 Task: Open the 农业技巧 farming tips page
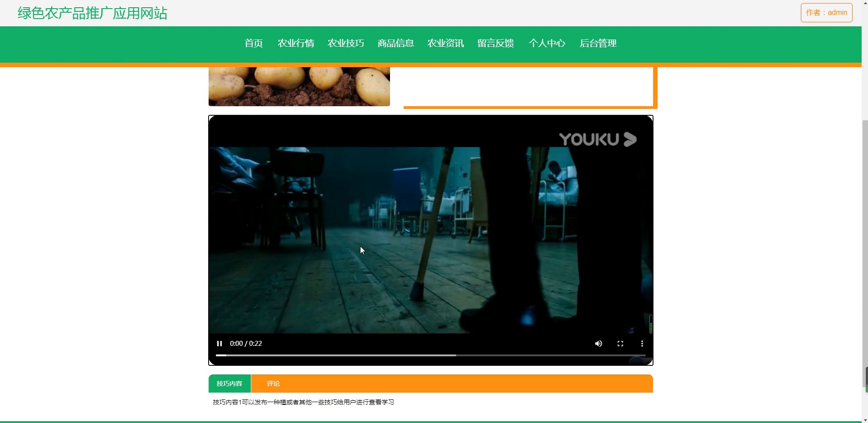(x=345, y=43)
